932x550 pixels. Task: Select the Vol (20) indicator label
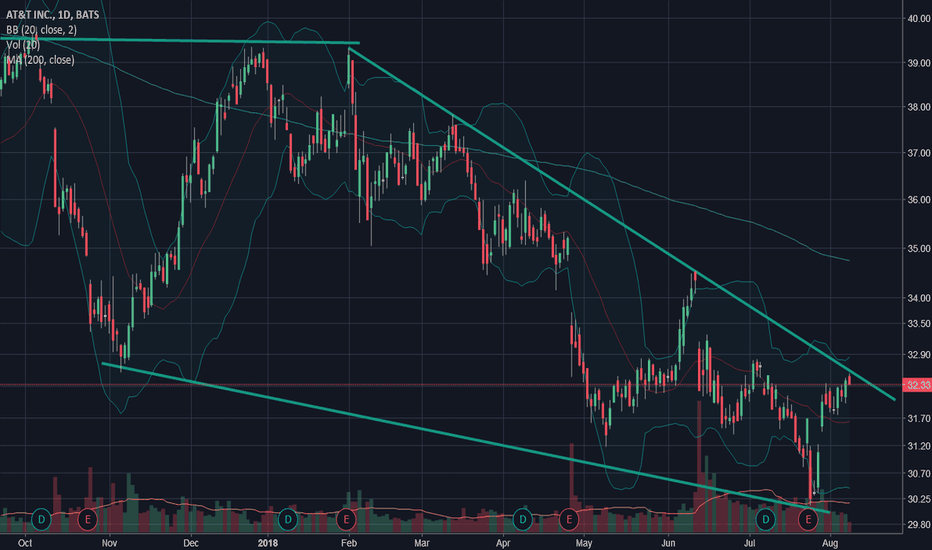click(23, 45)
